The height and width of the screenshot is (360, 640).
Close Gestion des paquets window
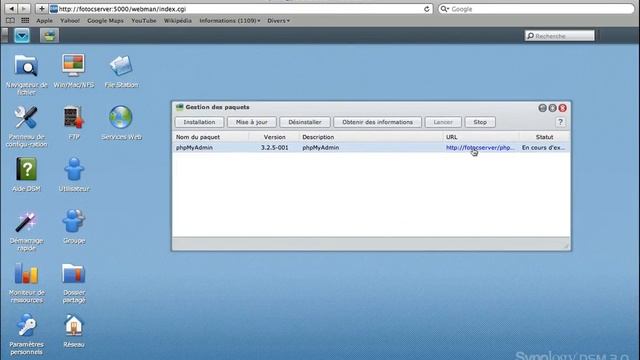[x=563, y=108]
